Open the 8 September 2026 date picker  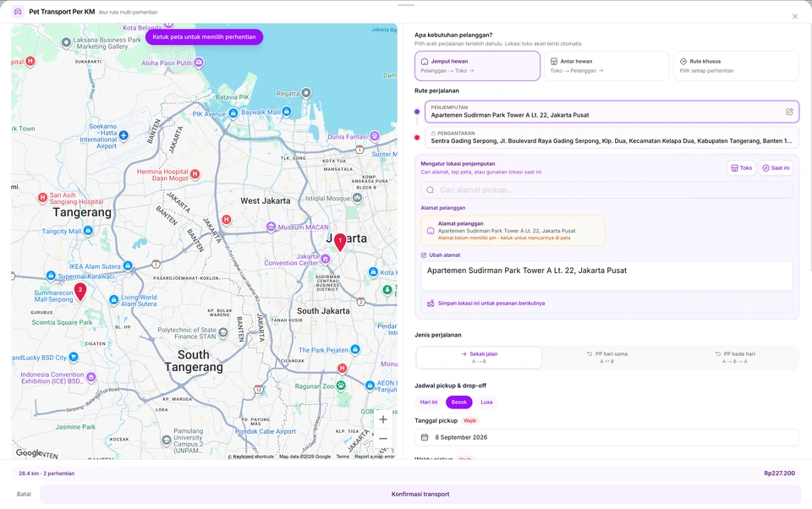606,437
